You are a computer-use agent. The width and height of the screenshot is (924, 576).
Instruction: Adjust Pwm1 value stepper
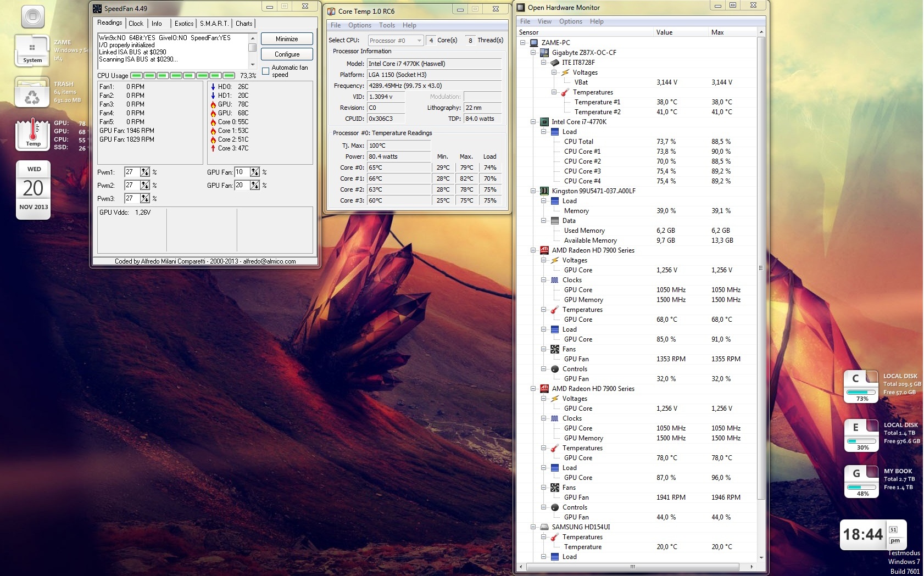pos(145,172)
